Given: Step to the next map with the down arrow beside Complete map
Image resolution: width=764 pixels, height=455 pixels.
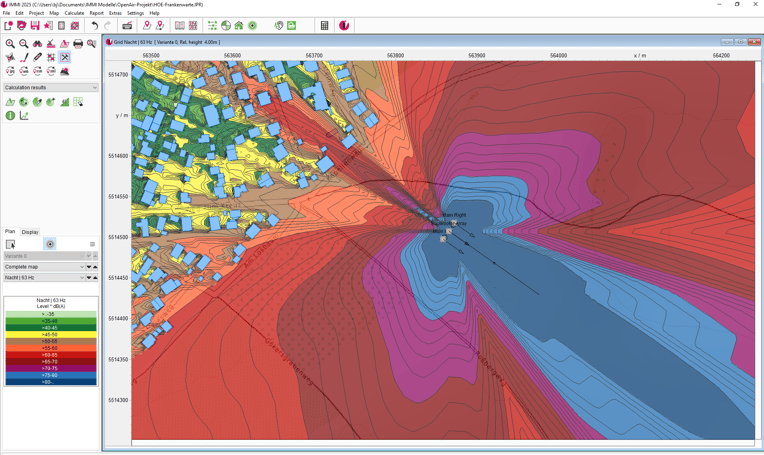Looking at the screenshot, I should [89, 267].
